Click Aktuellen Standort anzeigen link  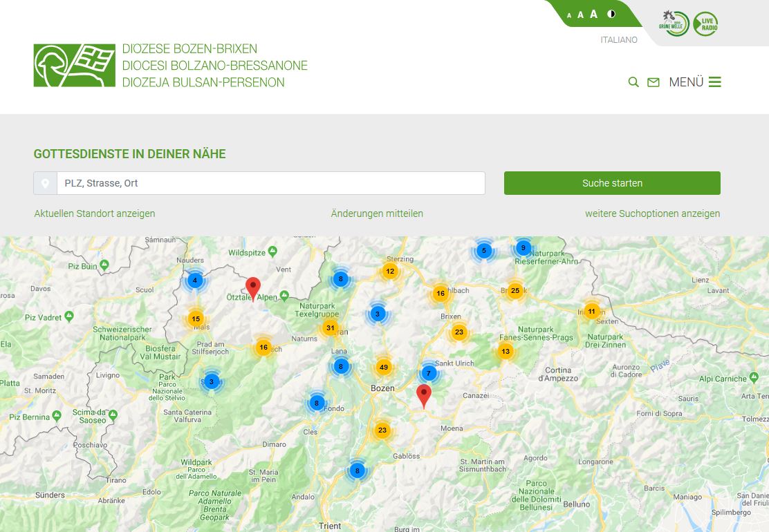click(x=95, y=213)
